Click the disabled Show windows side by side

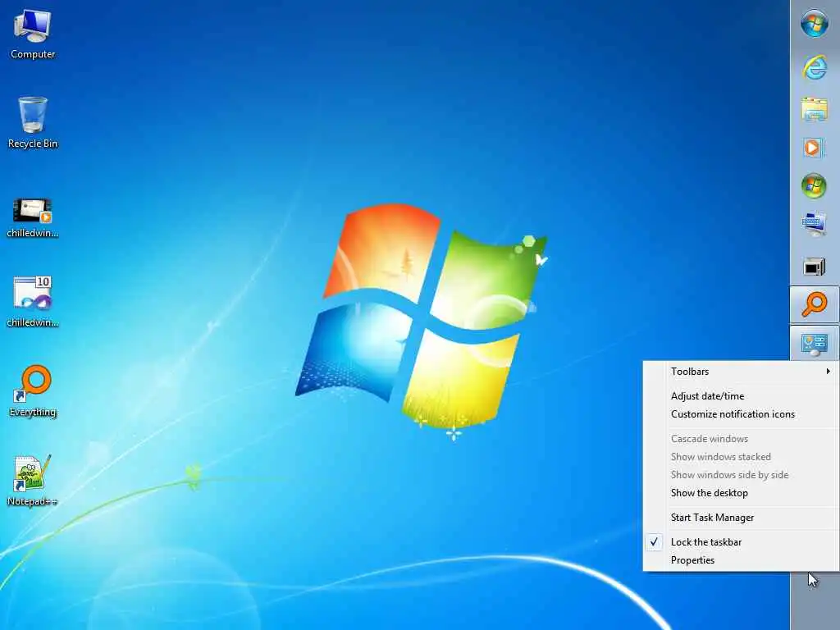pos(741,475)
